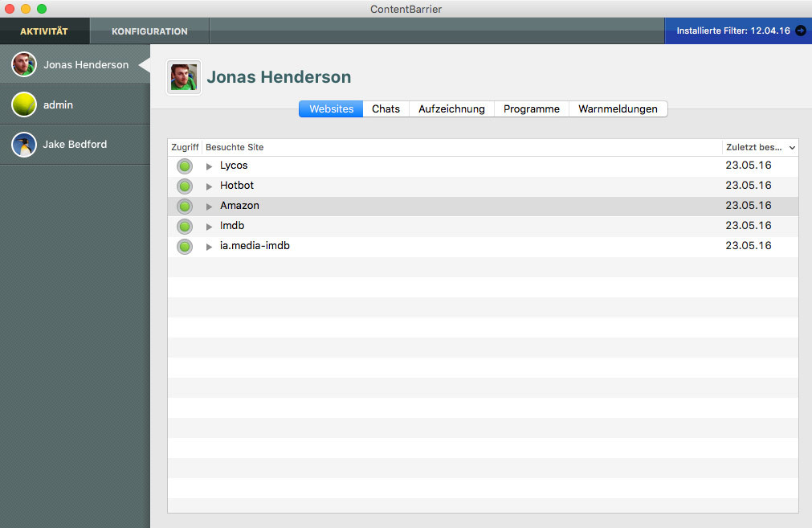Click the Lycos site name
The height and width of the screenshot is (528, 812).
coord(234,166)
